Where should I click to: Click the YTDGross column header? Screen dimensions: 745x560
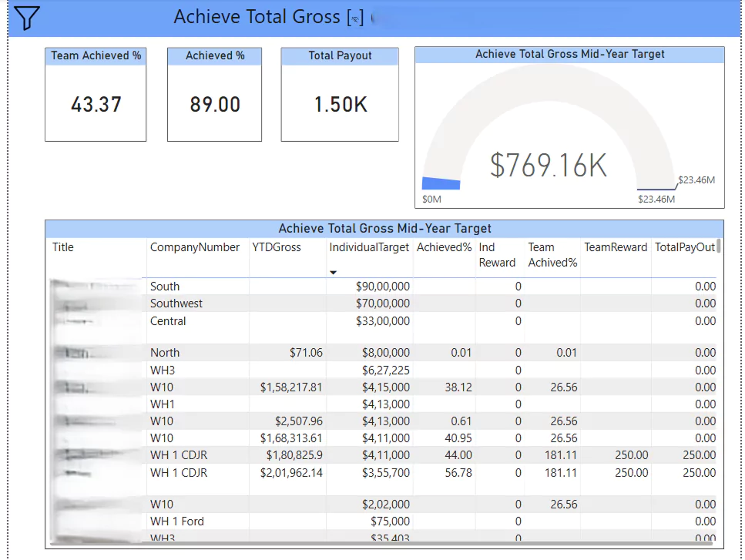pyautogui.click(x=277, y=247)
